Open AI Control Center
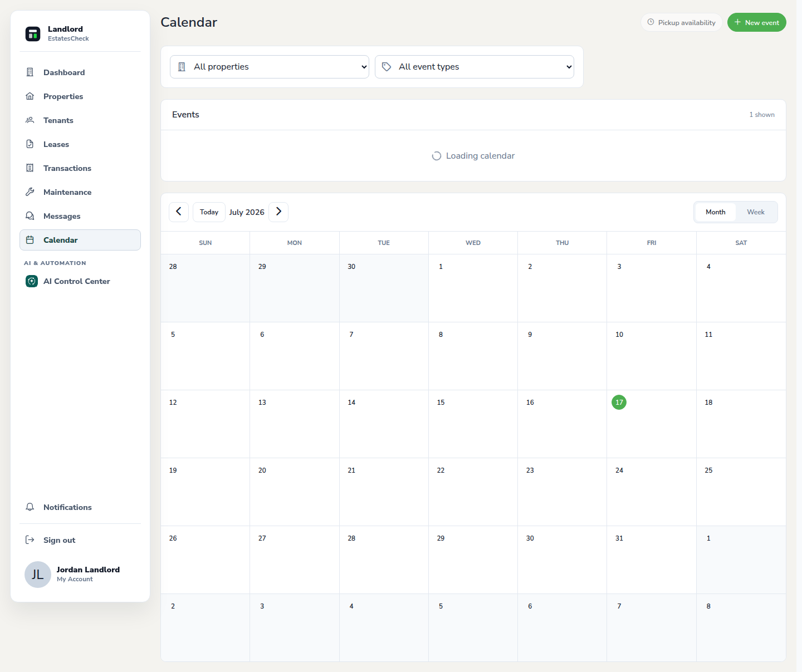The image size is (802, 672). point(80,281)
